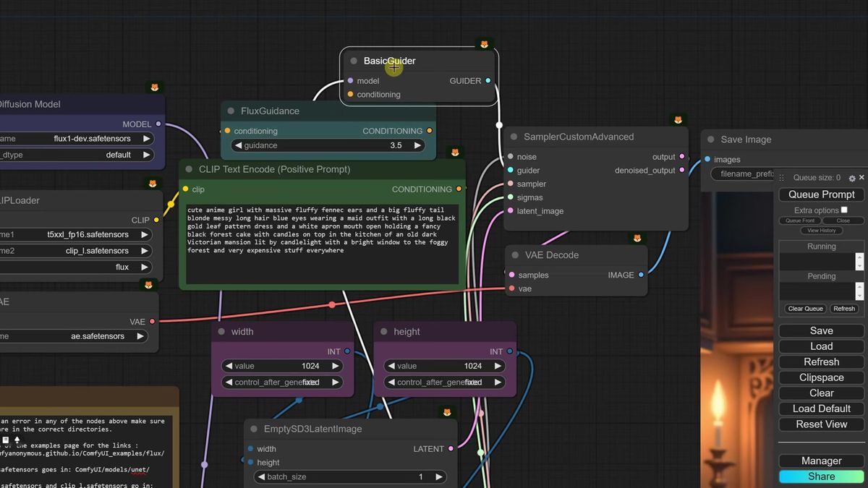This screenshot has width=868, height=488.
Task: Click GUIDER output port on BasicGuider
Action: [x=488, y=81]
